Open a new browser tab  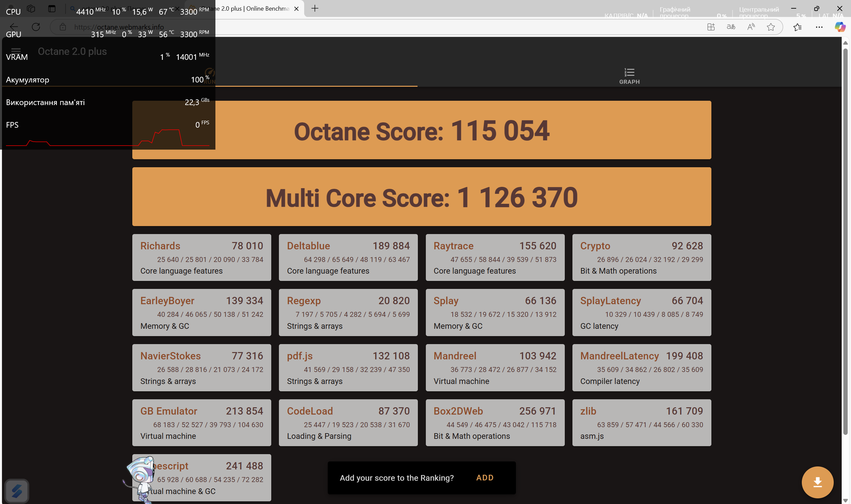click(x=315, y=9)
